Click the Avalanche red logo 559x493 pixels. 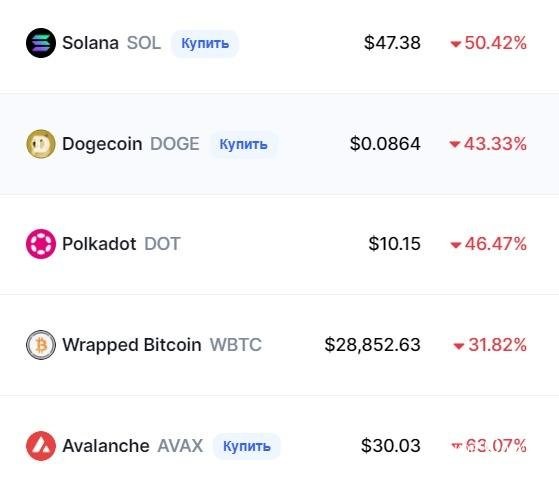click(41, 446)
